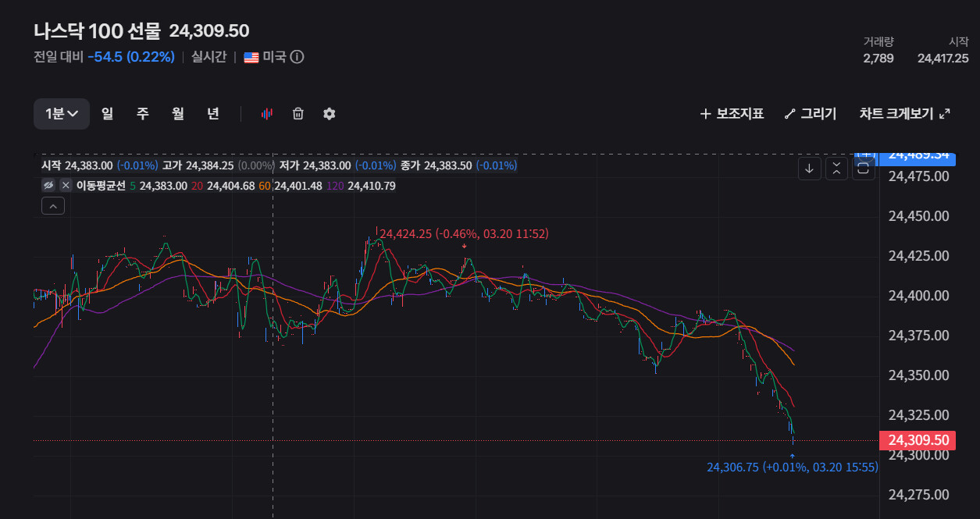Viewport: 980px width, 519px height.
Task: Expand chart with 차트 크게보기
Action: 904,114
